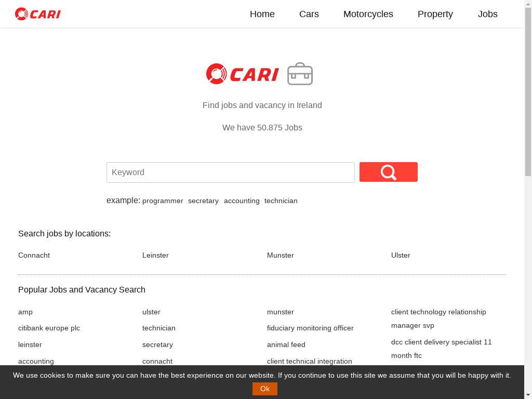This screenshot has height=399, width=532.
Task: Browse jobs in Leinster location
Action: pos(155,255)
